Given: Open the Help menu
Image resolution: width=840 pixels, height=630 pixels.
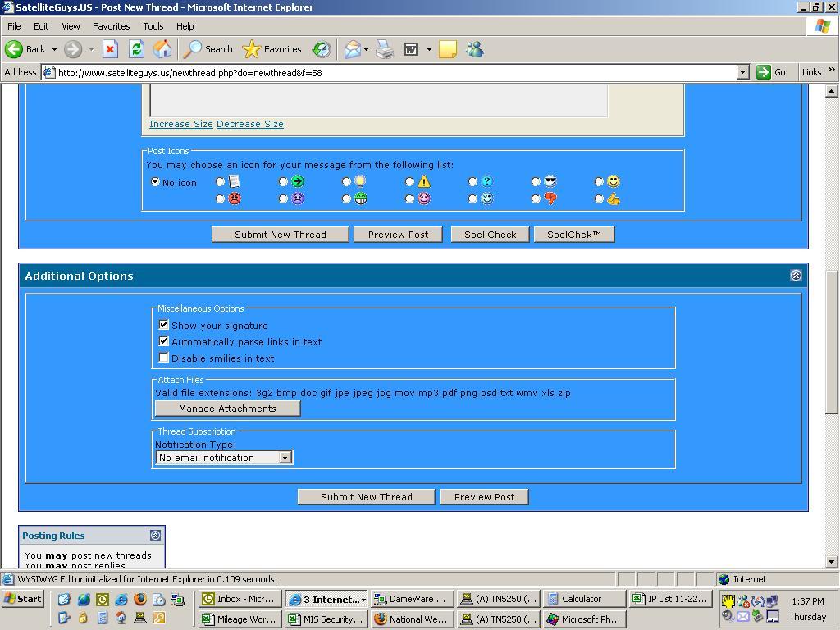Looking at the screenshot, I should [185, 26].
